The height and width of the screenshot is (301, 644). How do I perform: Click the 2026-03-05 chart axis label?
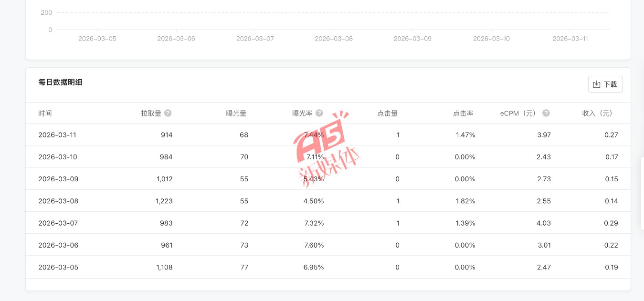[97, 39]
